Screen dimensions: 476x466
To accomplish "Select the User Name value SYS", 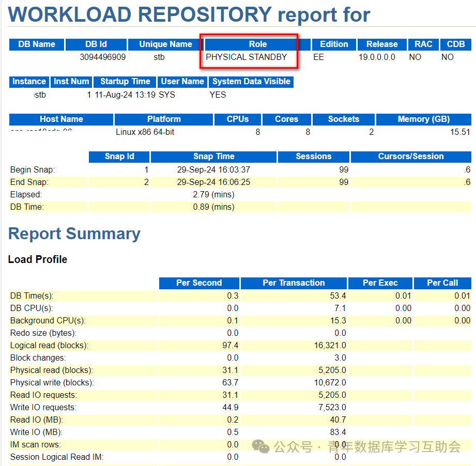I will [x=167, y=95].
